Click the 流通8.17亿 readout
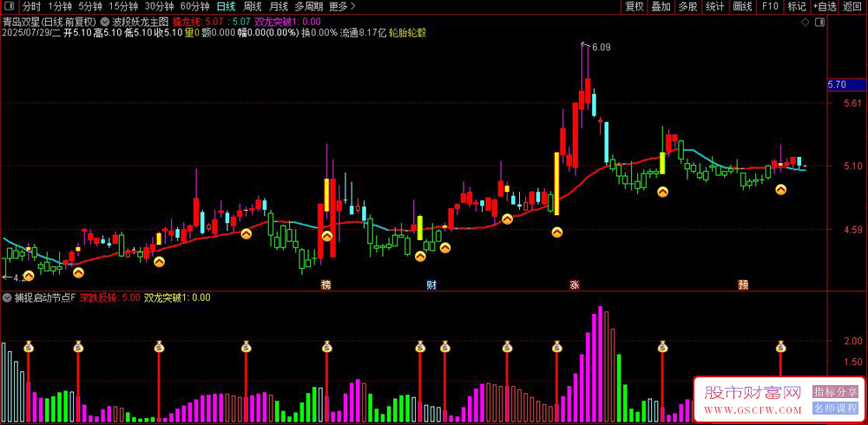868x425 pixels. coord(363,33)
